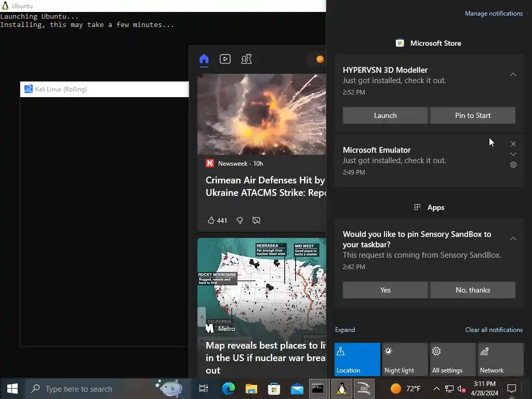Open Task View on the taskbar
Screen dimensions: 532x399
pyautogui.click(x=204, y=389)
